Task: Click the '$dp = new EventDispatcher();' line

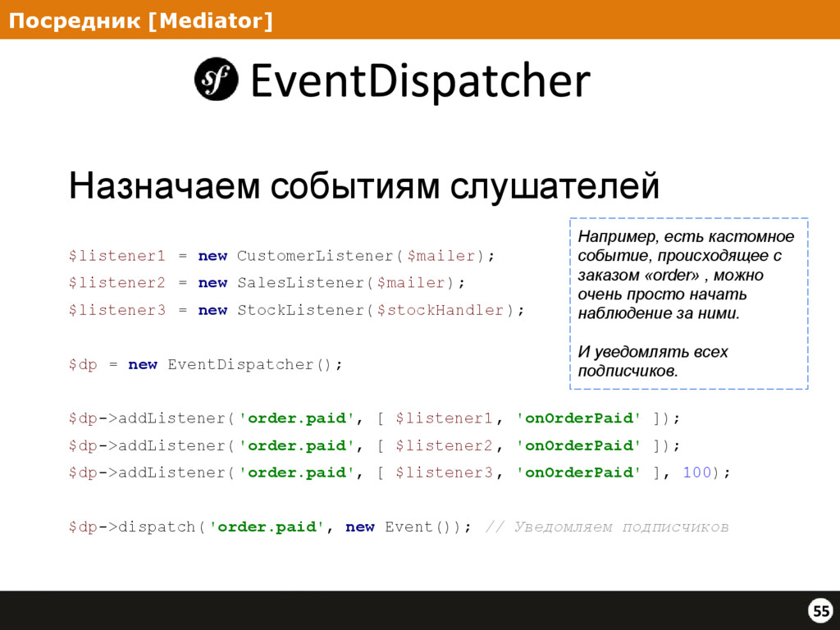Action: (206, 364)
